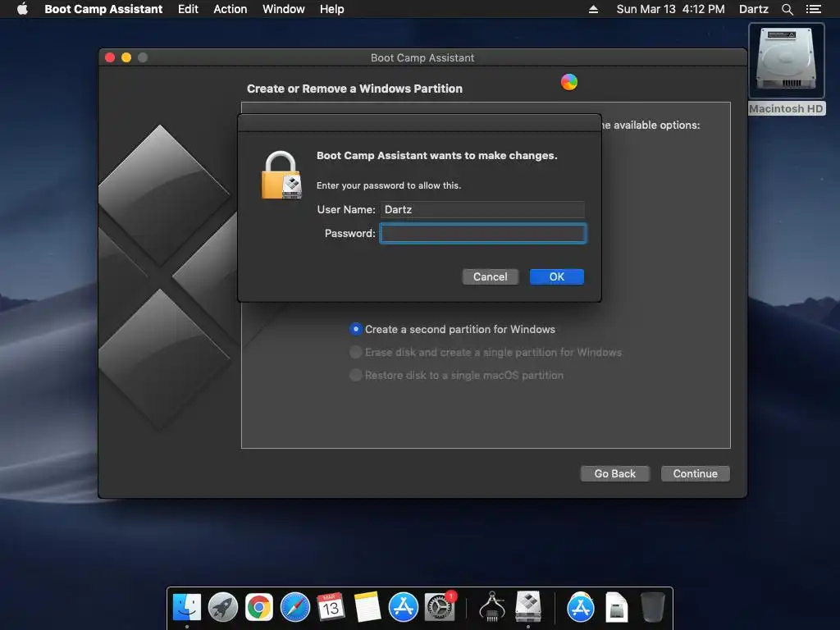Open System Information caliper icon in Dock
Viewport: 840px width, 630px height.
click(x=492, y=608)
